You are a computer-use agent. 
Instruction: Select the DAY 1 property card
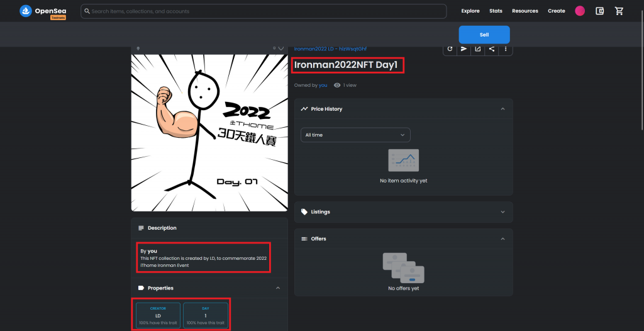point(206,315)
